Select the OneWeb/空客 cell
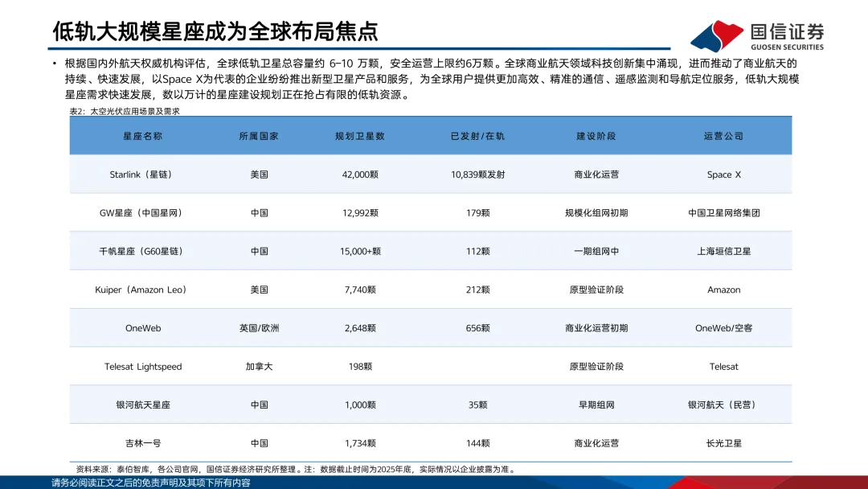The image size is (868, 489). pyautogui.click(x=723, y=328)
